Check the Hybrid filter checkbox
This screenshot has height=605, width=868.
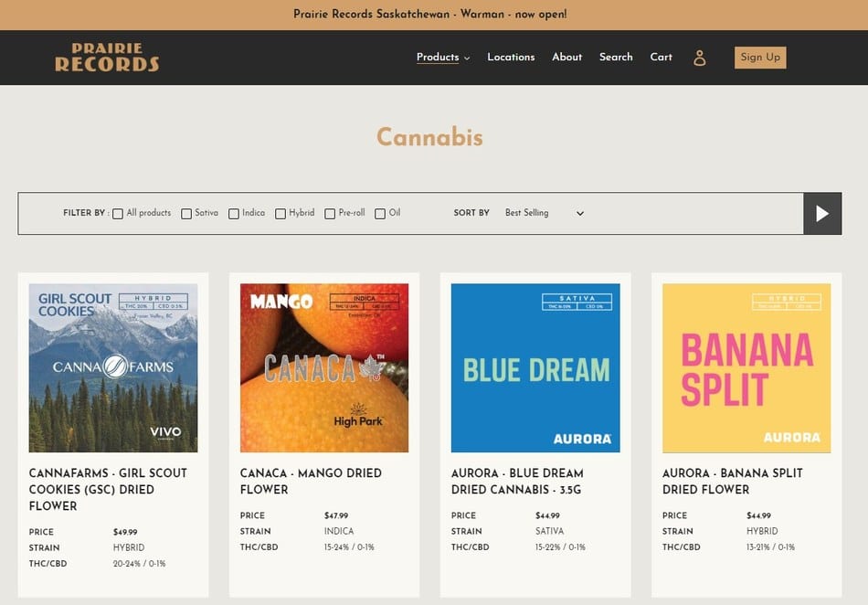click(281, 214)
